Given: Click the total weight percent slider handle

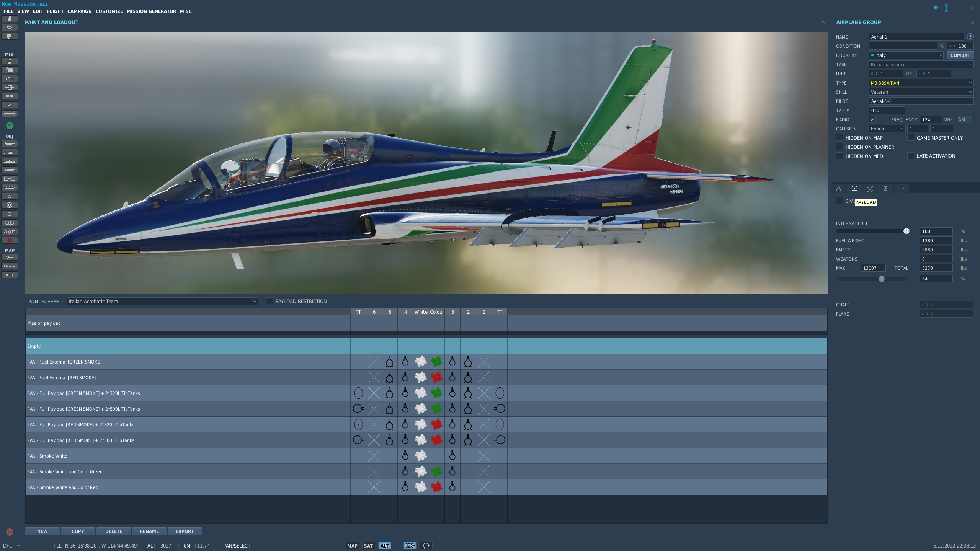Looking at the screenshot, I should 882,279.
